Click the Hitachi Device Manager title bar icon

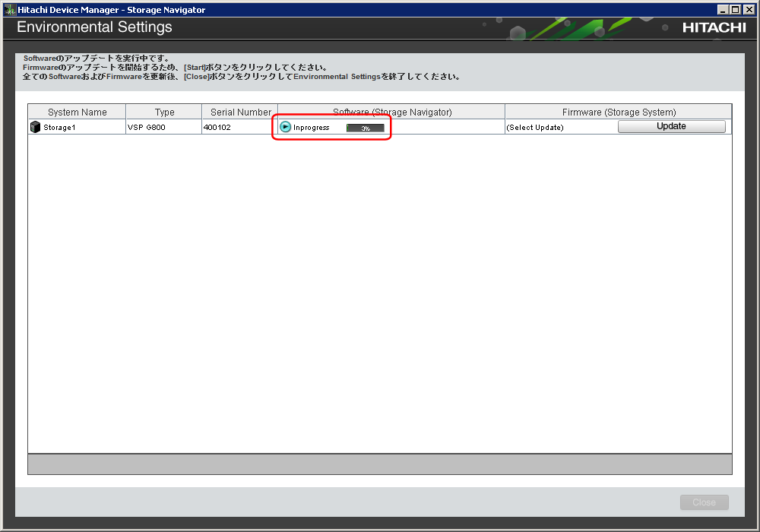click(9, 10)
